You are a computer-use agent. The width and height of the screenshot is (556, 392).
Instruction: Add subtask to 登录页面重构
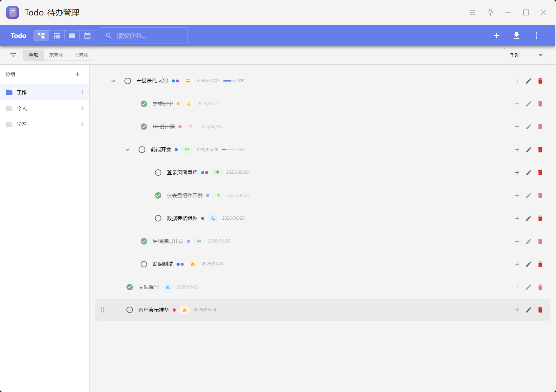(517, 173)
